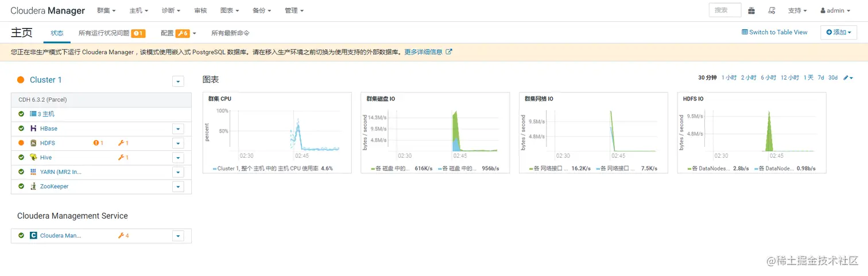The width and height of the screenshot is (868, 276).
Task: Select 1 小时 time range
Action: pos(729,77)
